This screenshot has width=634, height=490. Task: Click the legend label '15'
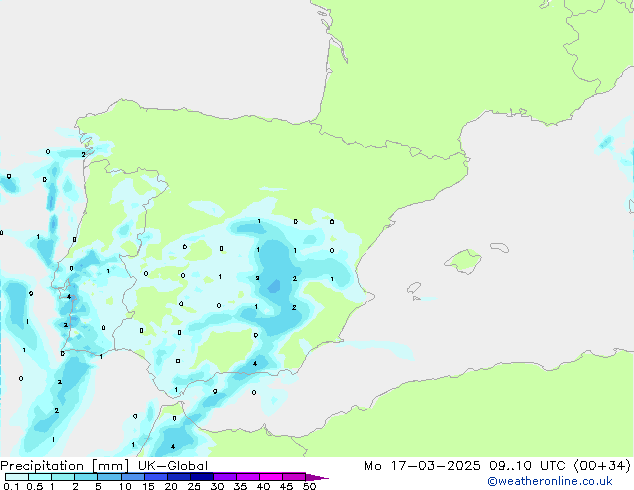pyautogui.click(x=148, y=486)
